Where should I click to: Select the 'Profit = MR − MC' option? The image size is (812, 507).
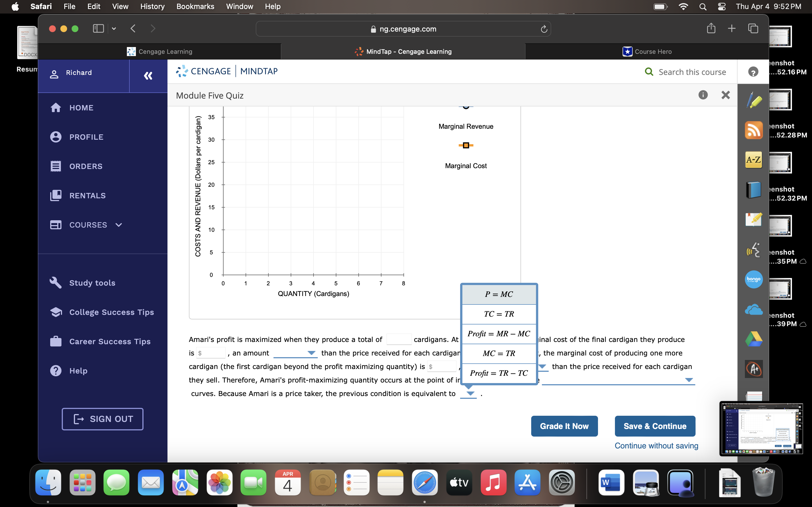pos(498,334)
